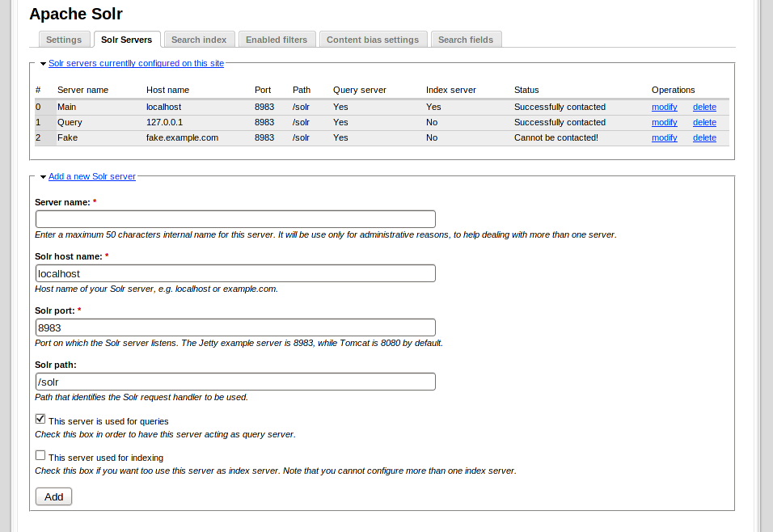The width and height of the screenshot is (773, 532).
Task: Open Content bias settings tab
Action: pos(372,40)
